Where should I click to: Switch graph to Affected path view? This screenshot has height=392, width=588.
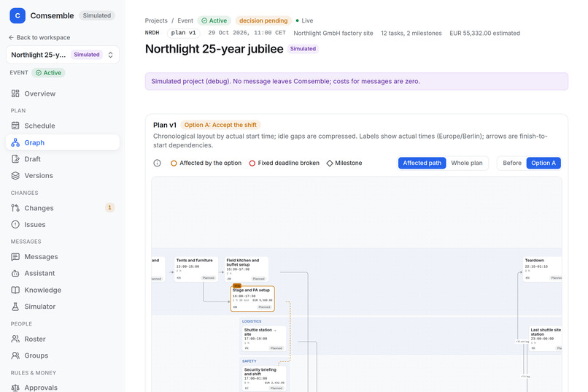[x=422, y=163]
